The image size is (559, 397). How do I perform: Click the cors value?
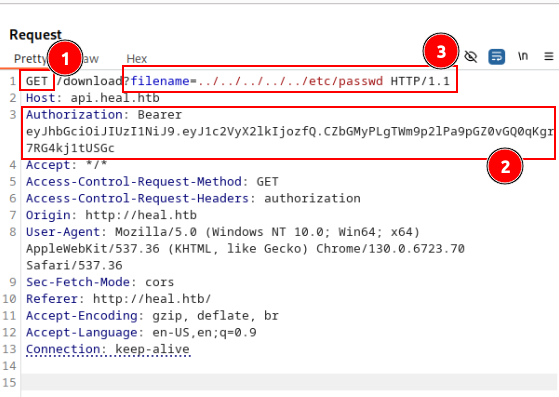[x=160, y=282]
